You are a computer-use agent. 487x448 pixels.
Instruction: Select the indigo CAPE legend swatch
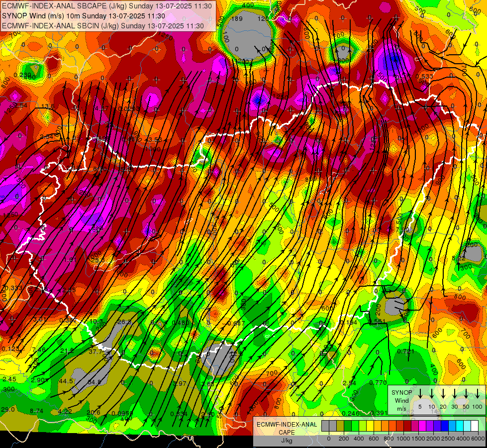tap(437, 426)
